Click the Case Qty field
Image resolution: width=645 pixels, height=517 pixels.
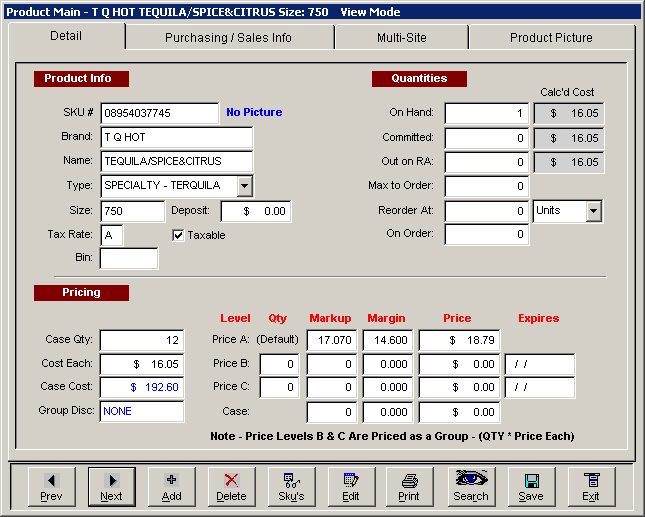coord(142,340)
